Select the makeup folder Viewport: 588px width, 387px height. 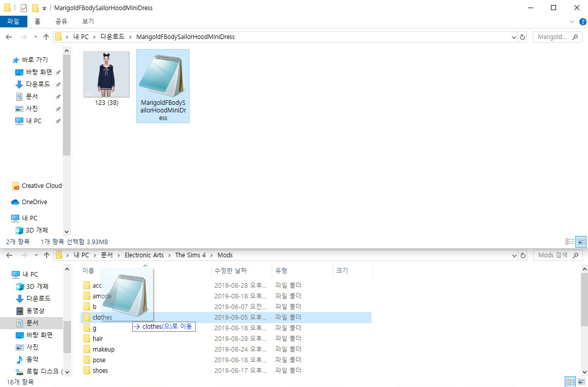[99, 349]
